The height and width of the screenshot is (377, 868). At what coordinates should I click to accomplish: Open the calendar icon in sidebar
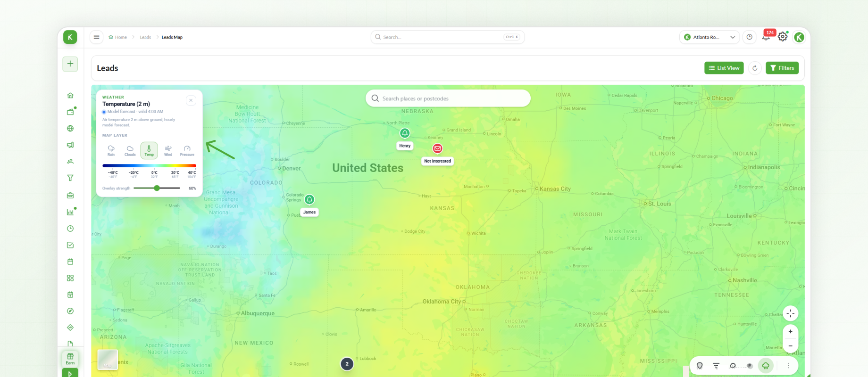[x=70, y=262]
